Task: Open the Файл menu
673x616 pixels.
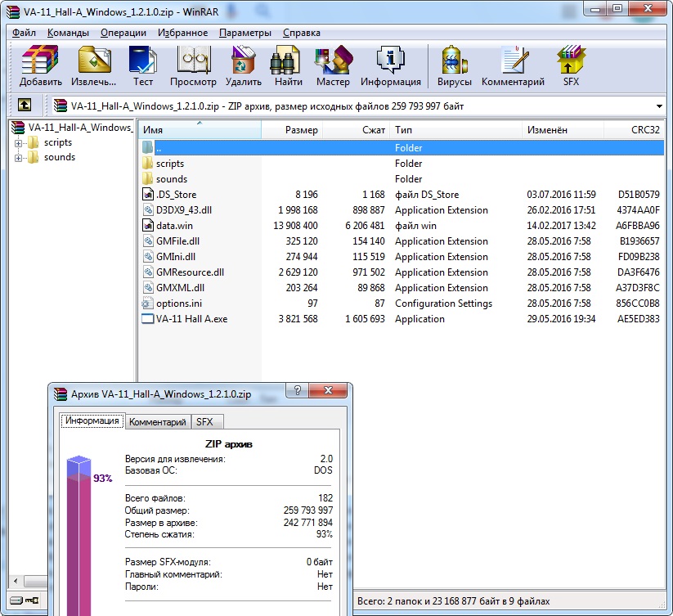Action: tap(24, 33)
